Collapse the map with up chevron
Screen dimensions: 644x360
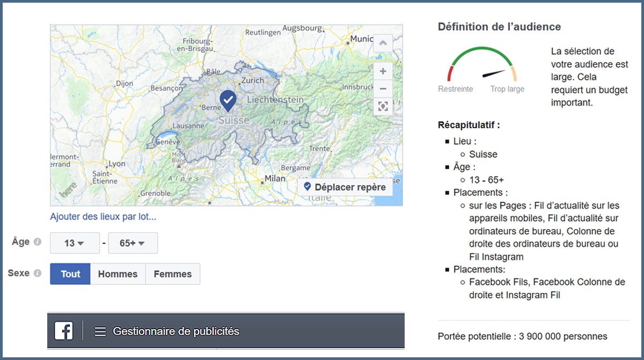point(383,43)
